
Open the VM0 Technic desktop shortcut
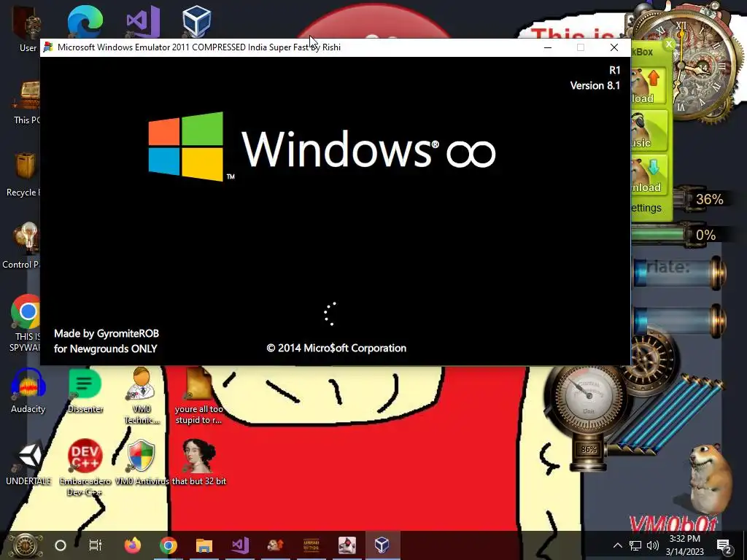click(x=142, y=395)
